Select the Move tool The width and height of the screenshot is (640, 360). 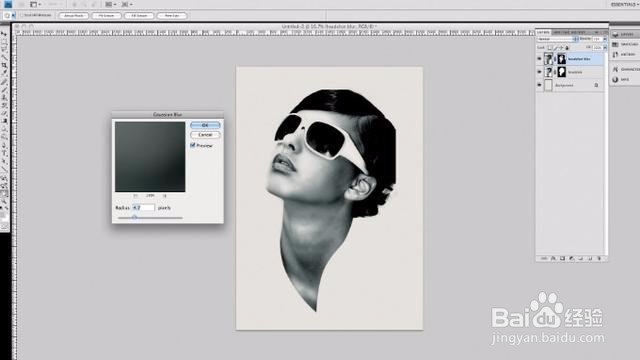4,33
